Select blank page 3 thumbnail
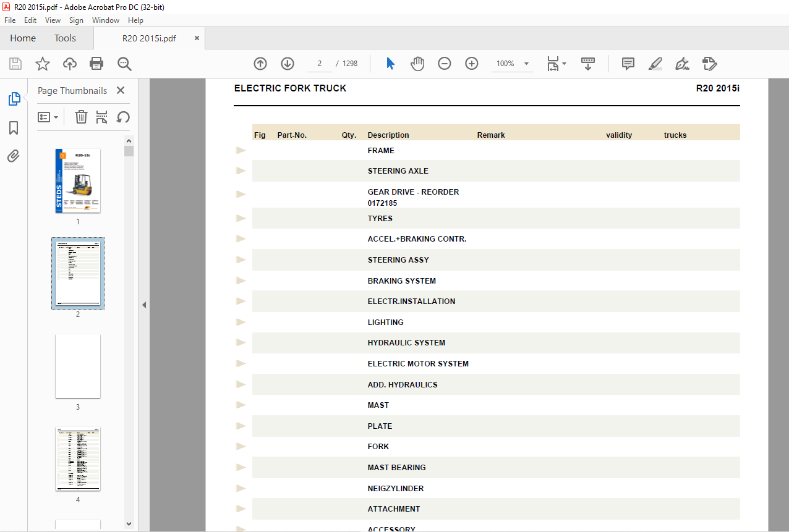The image size is (789, 532). click(78, 366)
